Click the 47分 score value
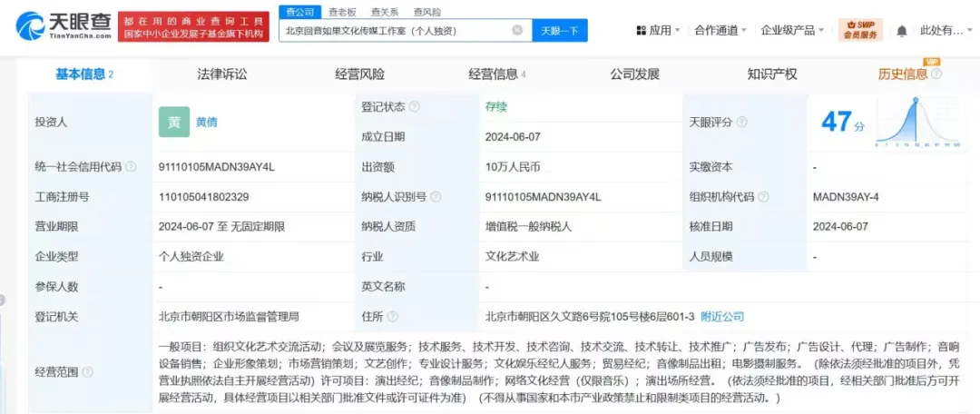Screen dimensions: 980x414 (x=843, y=122)
